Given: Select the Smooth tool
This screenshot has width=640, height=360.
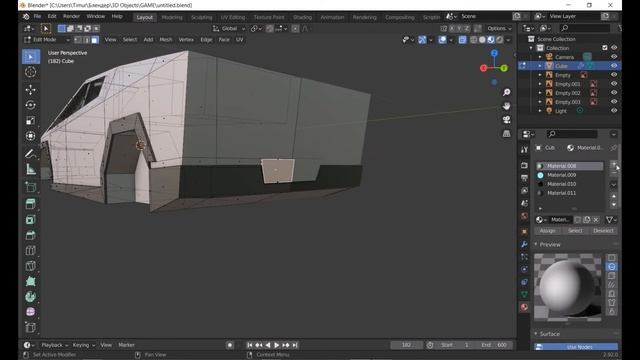Looking at the screenshot, I should (x=31, y=312).
